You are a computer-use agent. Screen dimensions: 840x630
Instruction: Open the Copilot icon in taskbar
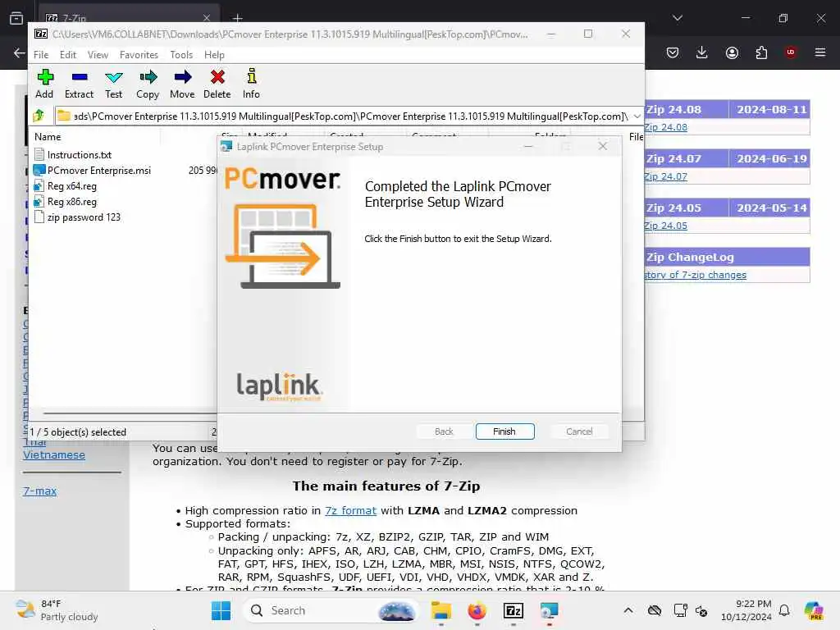click(x=814, y=610)
